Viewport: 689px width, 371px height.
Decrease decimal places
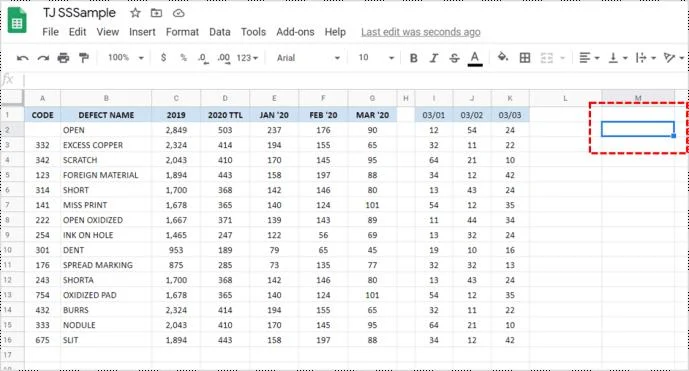[x=203, y=58]
